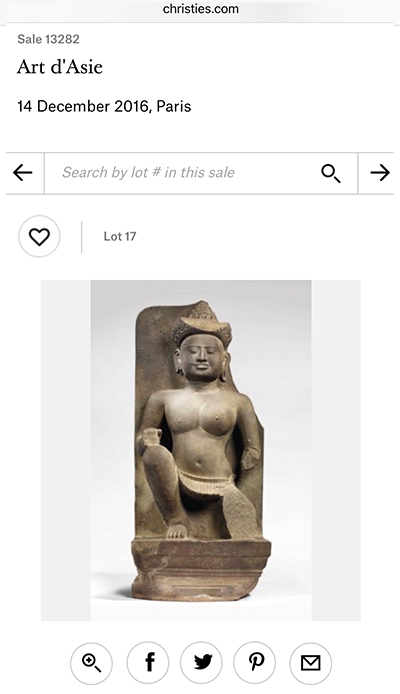
Task: Go to the previous lot arrow
Action: click(x=23, y=173)
